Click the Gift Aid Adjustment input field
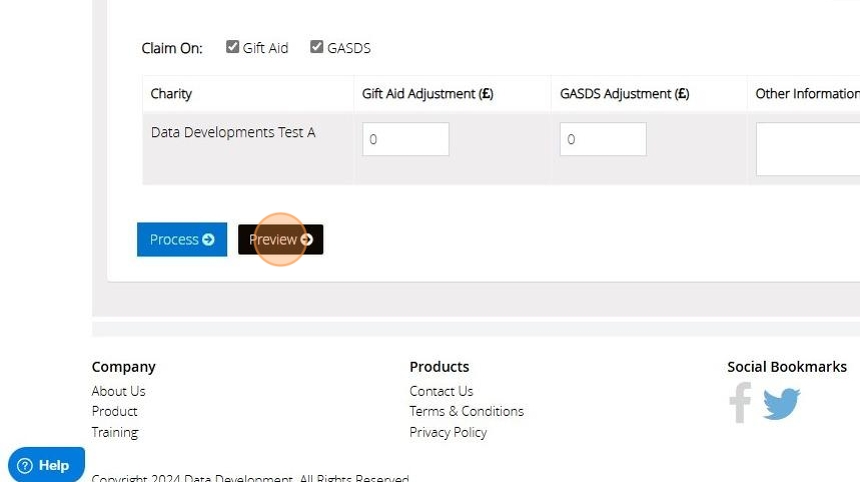The width and height of the screenshot is (860, 482). click(x=405, y=139)
